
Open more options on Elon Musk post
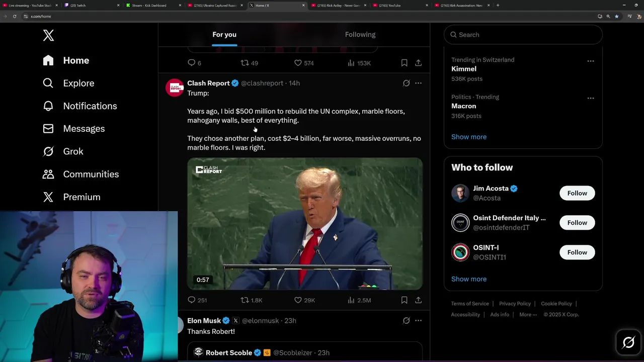coord(418,320)
